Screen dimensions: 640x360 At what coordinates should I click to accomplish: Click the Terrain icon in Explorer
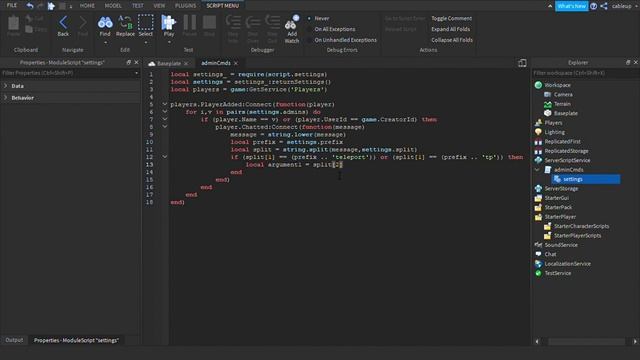tap(548, 104)
